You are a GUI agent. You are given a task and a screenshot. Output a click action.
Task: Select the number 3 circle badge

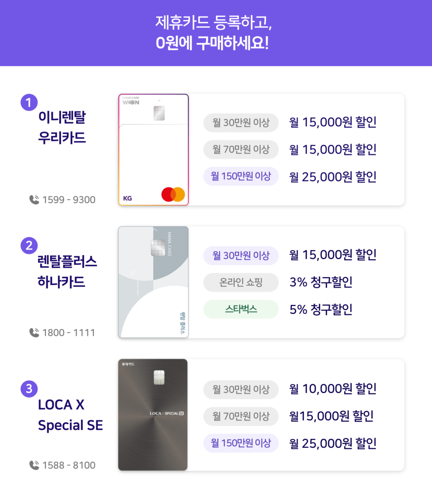click(29, 389)
